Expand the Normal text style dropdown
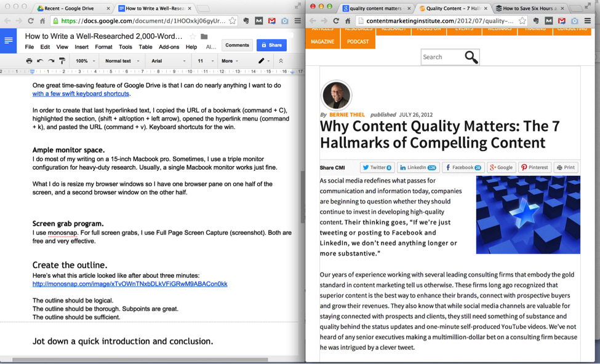This screenshot has width=600, height=364. [122, 61]
